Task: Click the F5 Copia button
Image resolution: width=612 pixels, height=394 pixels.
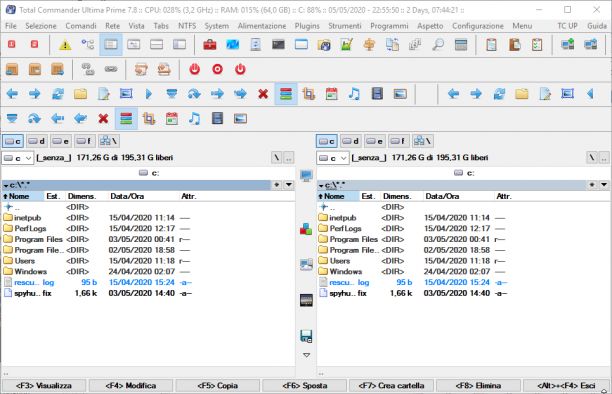Action: point(217,386)
